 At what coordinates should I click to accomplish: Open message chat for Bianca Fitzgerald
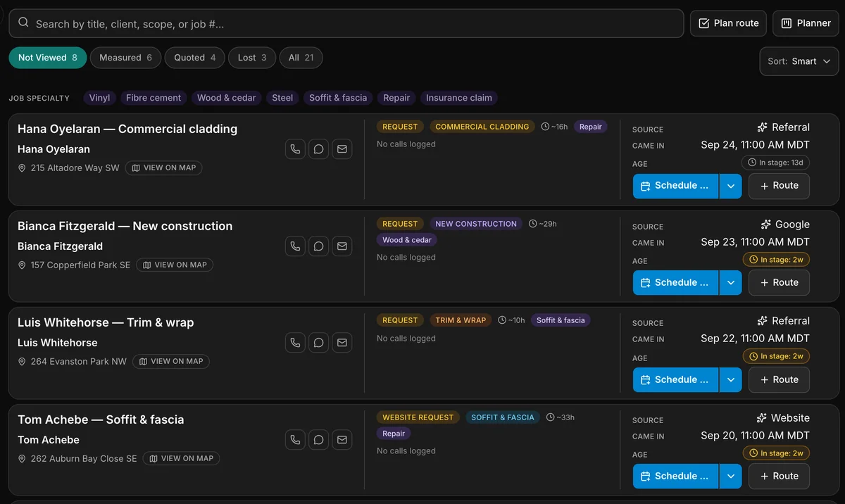(318, 246)
